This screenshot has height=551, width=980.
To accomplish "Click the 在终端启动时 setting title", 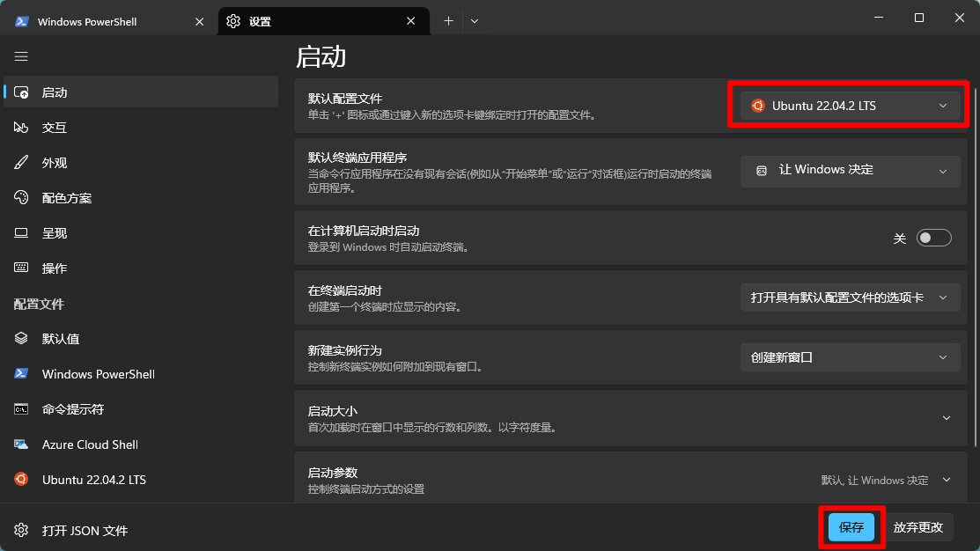I will [x=344, y=290].
